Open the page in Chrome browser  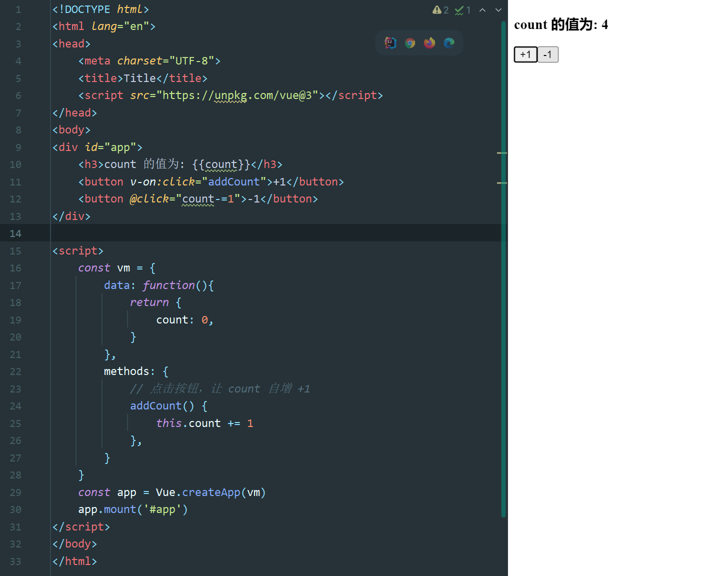coord(410,43)
